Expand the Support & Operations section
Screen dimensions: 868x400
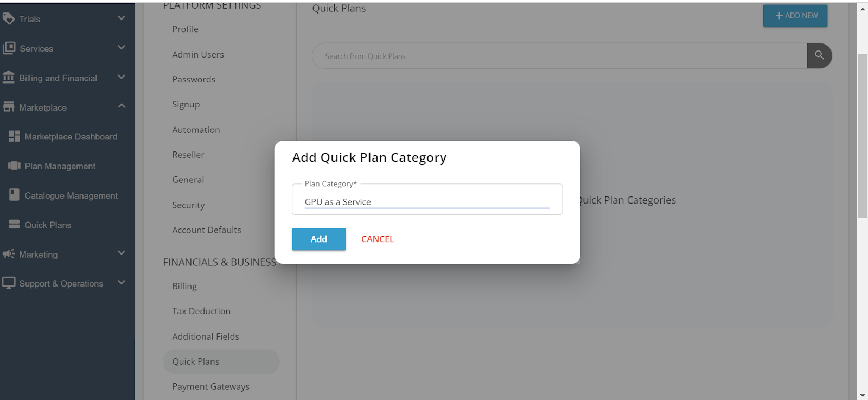click(x=120, y=283)
